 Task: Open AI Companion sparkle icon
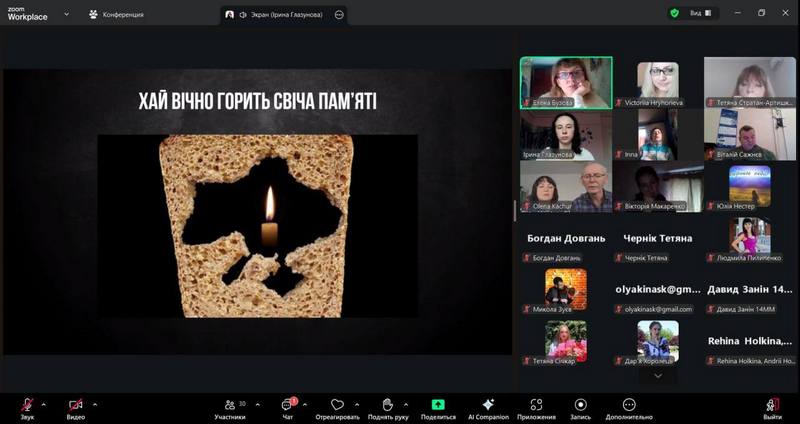[x=488, y=405]
